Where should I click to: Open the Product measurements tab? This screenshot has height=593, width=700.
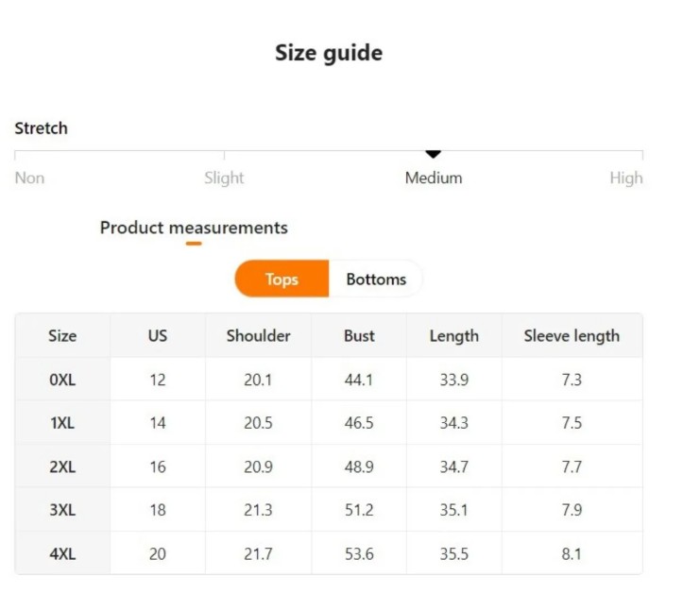(194, 228)
